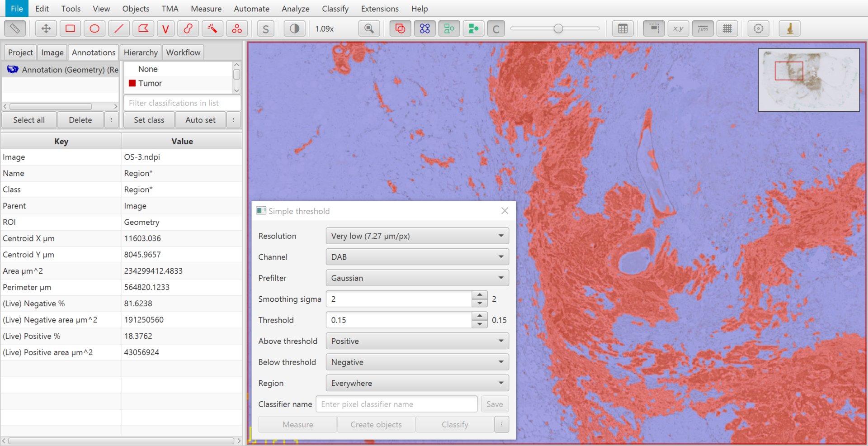Click the Classifier name input field

[396, 404]
